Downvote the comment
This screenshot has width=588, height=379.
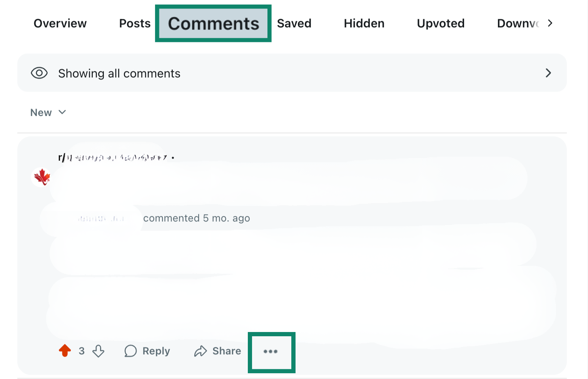(x=99, y=352)
